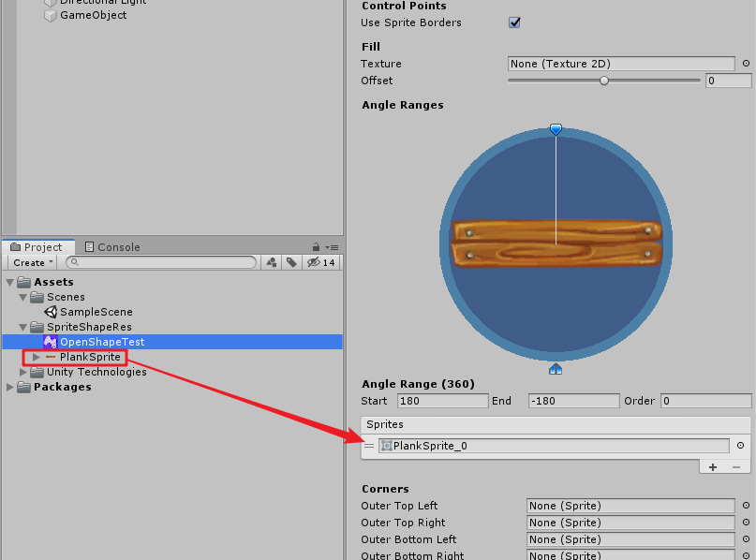
Task: Add a new sprite with the plus button
Action: pos(712,466)
